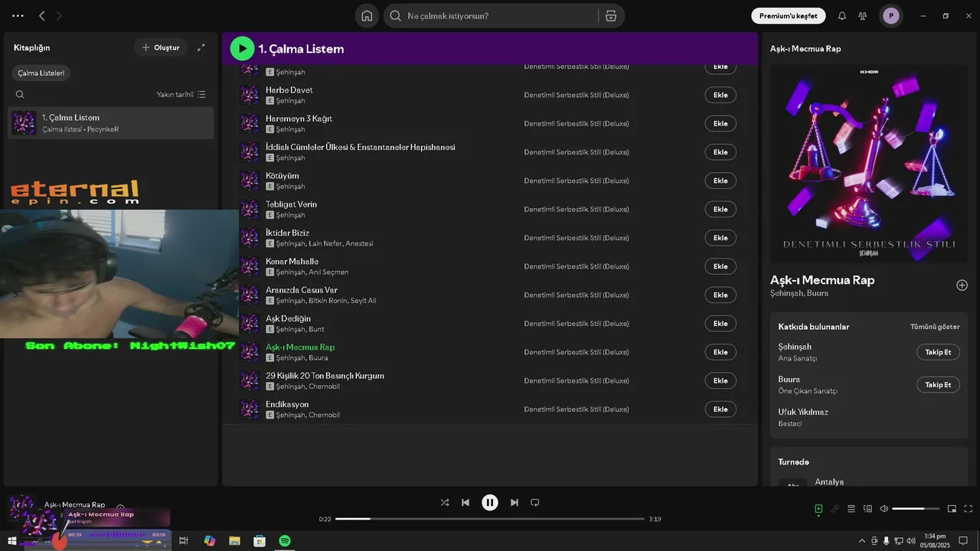Open artist link 'Anıl Seçmen'

tap(328, 272)
